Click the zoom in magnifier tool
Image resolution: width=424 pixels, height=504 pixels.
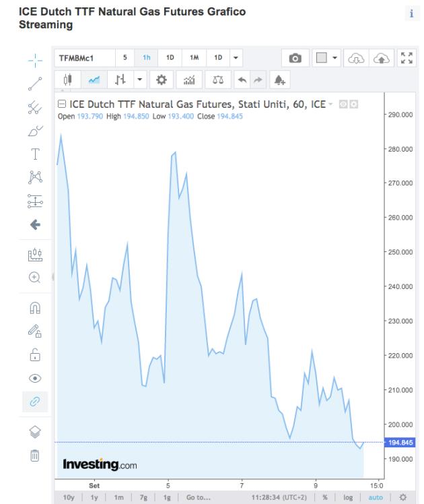(36, 277)
